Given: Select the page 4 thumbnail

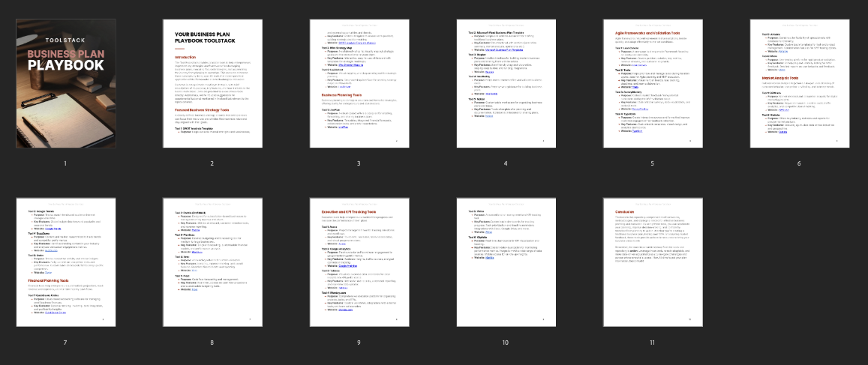Looking at the screenshot, I should 505,82.
